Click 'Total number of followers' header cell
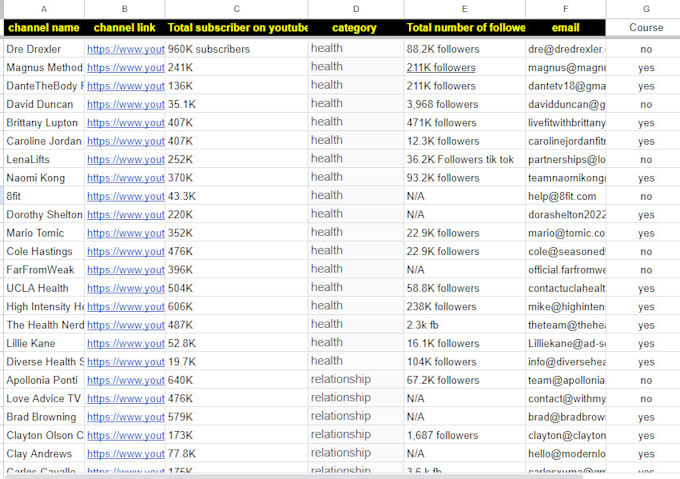 pos(464,28)
